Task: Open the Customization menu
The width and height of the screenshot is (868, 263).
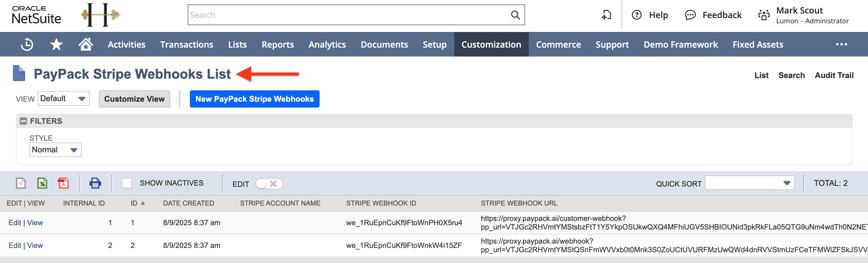Action: pos(491,45)
